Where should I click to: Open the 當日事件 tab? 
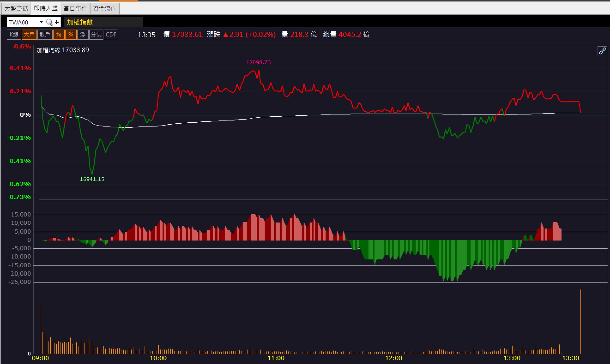click(75, 9)
